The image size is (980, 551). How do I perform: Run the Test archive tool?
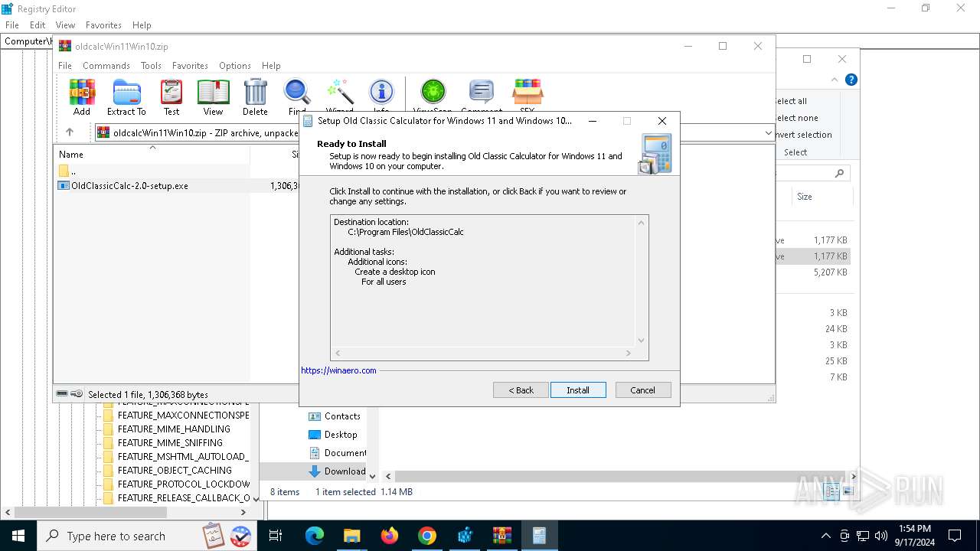(x=171, y=97)
